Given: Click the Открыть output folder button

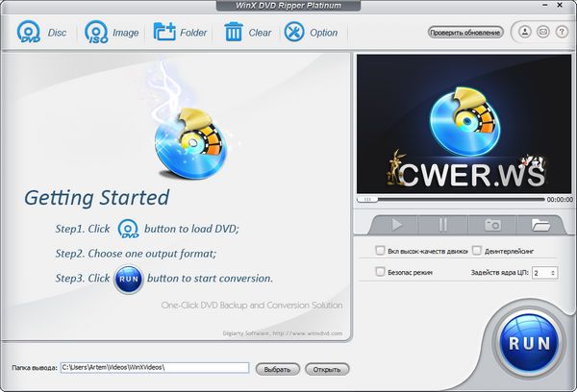Looking at the screenshot, I should tap(327, 368).
